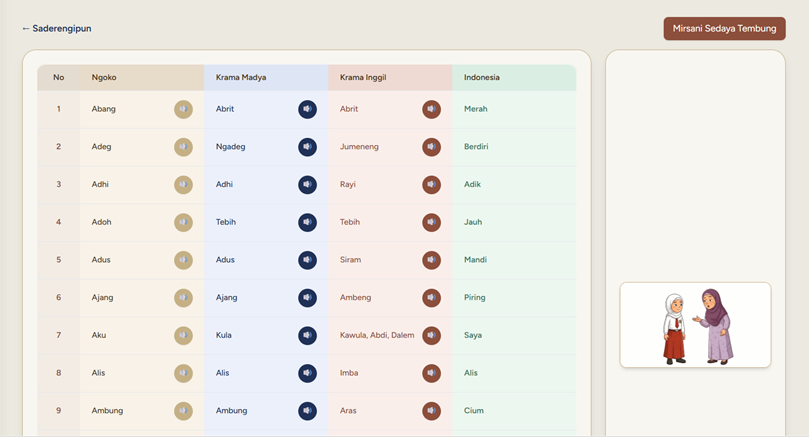The image size is (809, 437).
Task: Select the Krama Madya column header
Action: point(241,77)
